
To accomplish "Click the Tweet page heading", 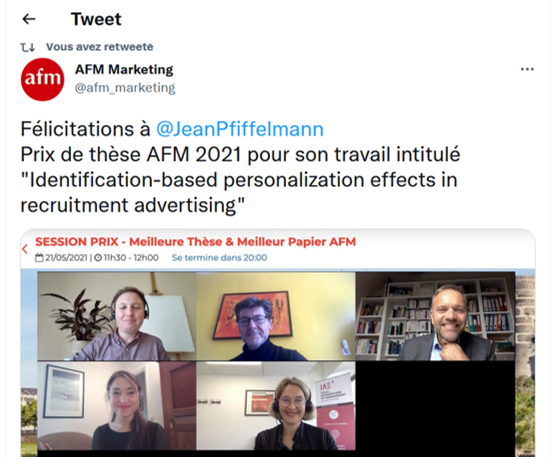I will pos(96,19).
